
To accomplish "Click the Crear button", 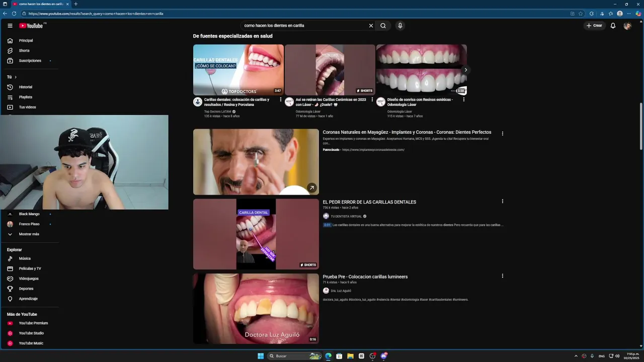I will [x=594, y=26].
